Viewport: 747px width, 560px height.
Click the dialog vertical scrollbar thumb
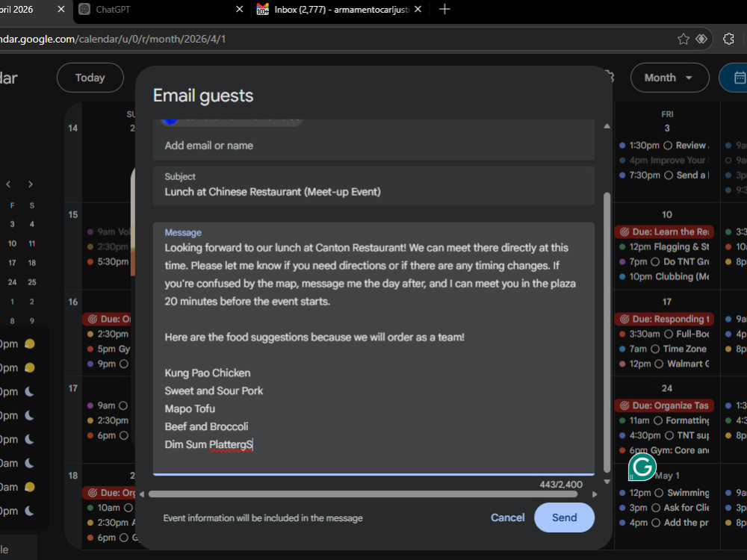click(x=607, y=332)
